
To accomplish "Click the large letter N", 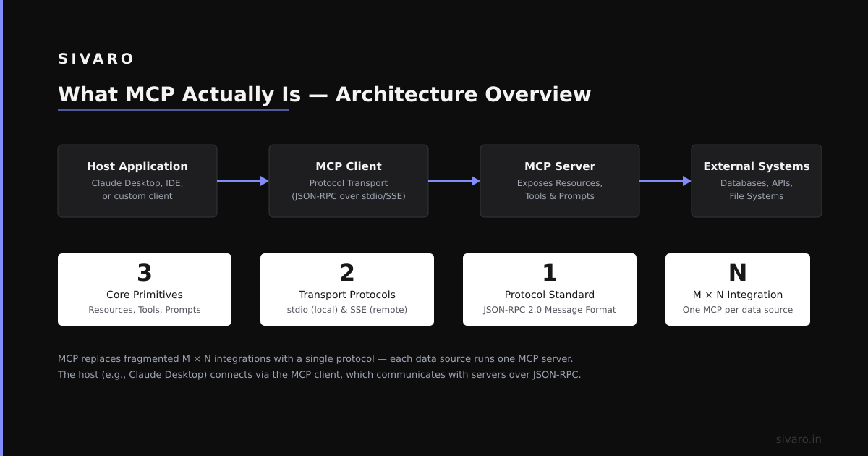I will point(738,273).
